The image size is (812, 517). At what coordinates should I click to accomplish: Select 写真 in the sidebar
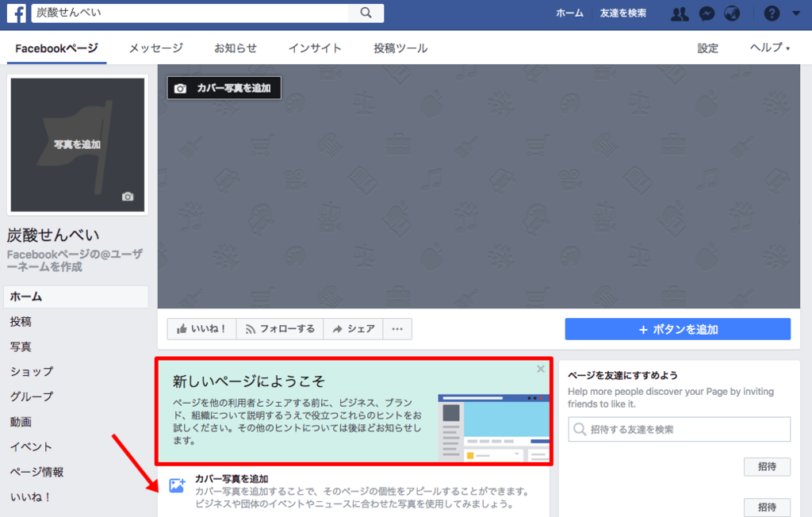click(x=21, y=347)
